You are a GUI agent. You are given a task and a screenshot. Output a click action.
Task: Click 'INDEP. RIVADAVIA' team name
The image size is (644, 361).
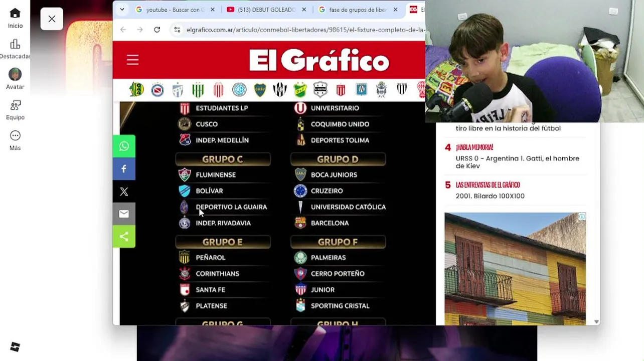coord(223,223)
